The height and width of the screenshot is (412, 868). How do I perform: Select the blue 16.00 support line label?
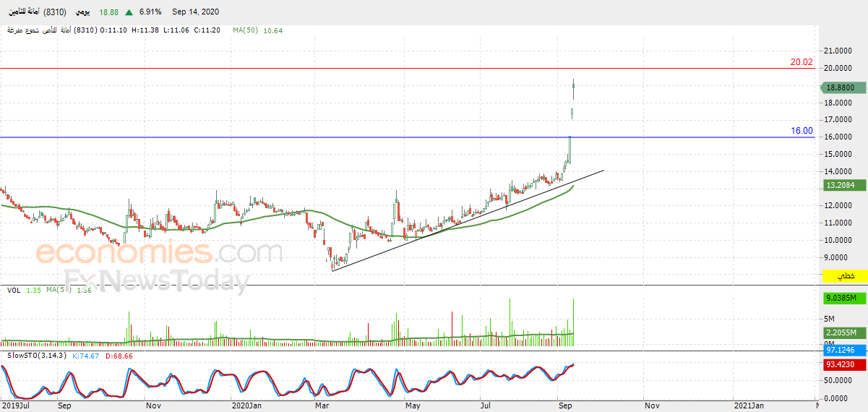point(802,132)
